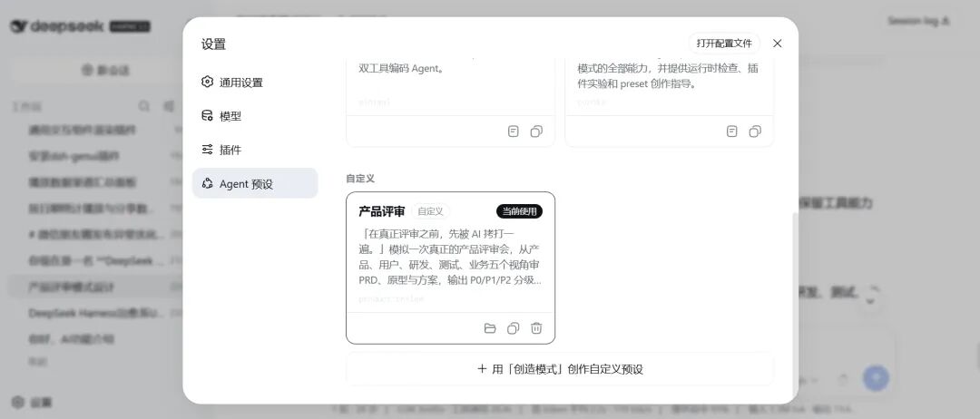Click the 产品评审 card title
The width and height of the screenshot is (980, 419).
click(382, 211)
